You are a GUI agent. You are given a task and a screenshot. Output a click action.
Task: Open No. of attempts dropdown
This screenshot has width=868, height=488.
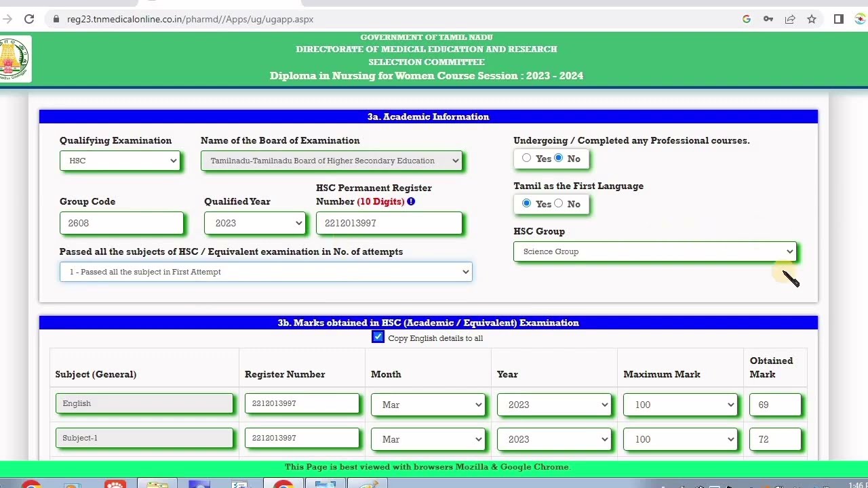pyautogui.click(x=266, y=272)
